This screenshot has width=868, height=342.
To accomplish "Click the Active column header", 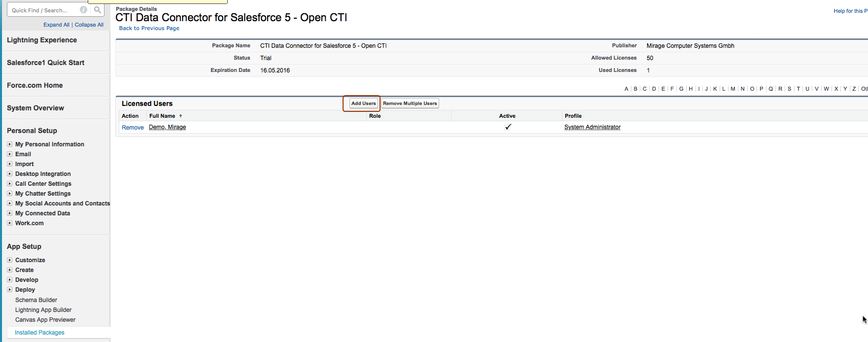I will pyautogui.click(x=507, y=116).
